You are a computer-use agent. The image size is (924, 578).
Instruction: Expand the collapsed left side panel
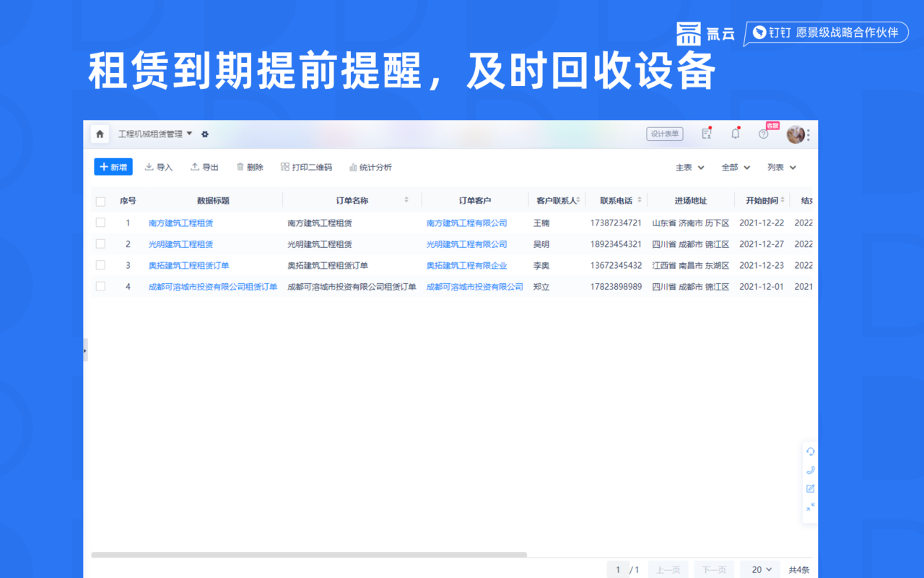85,350
